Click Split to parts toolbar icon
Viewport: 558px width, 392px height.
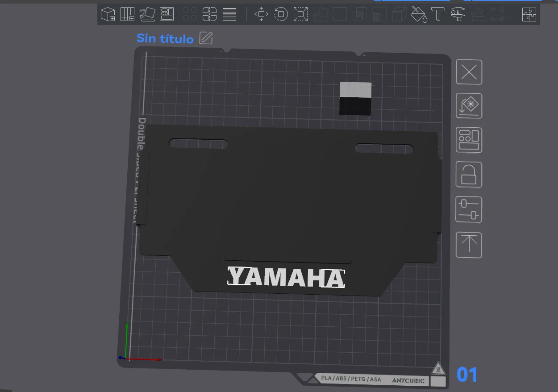click(209, 14)
